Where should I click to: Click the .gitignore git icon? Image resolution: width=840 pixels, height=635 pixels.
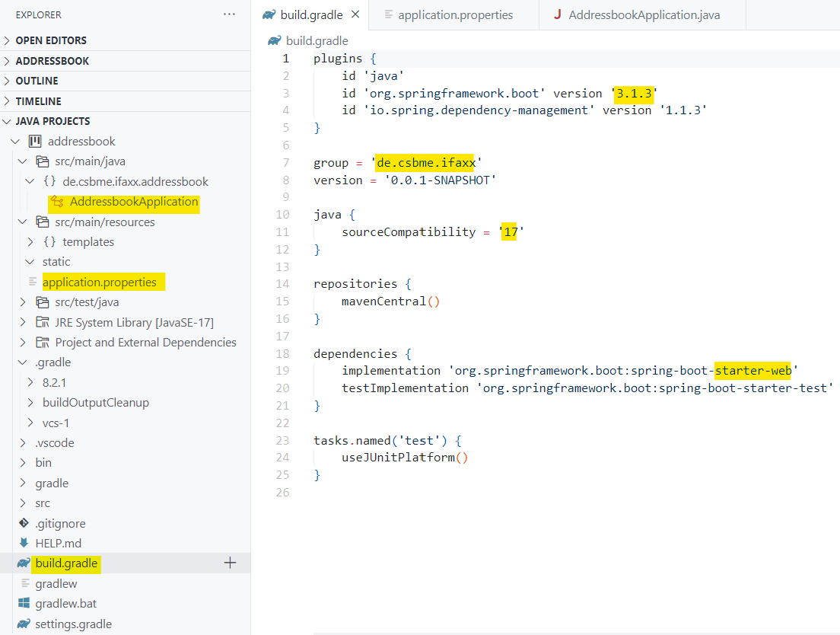click(24, 523)
